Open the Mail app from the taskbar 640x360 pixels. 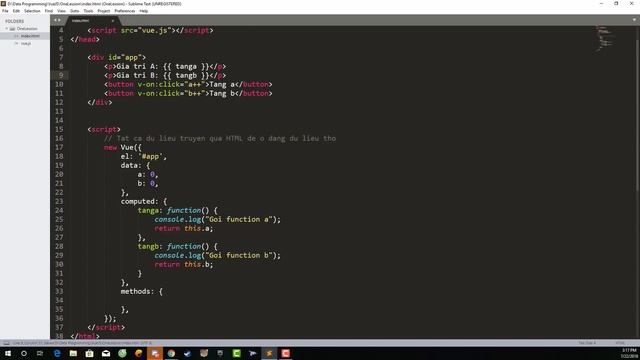click(106, 353)
